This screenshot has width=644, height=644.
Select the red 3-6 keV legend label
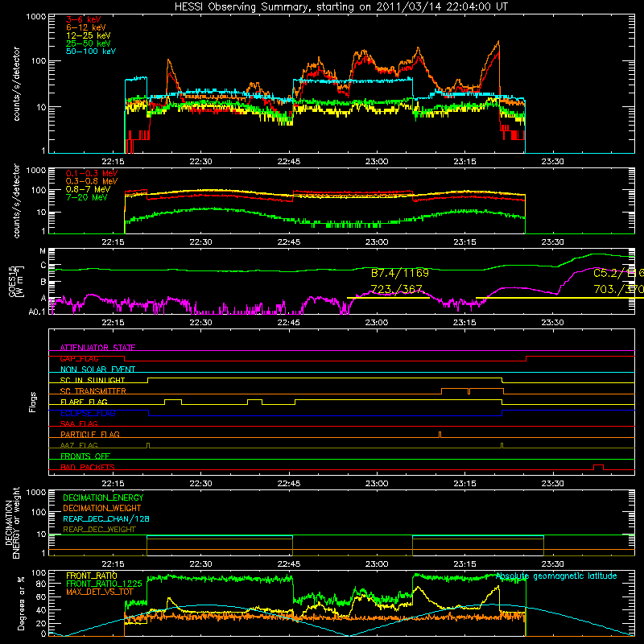(x=84, y=19)
